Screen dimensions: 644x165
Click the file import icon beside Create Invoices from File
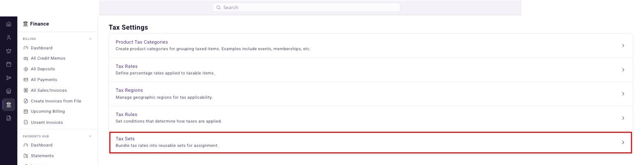26,101
